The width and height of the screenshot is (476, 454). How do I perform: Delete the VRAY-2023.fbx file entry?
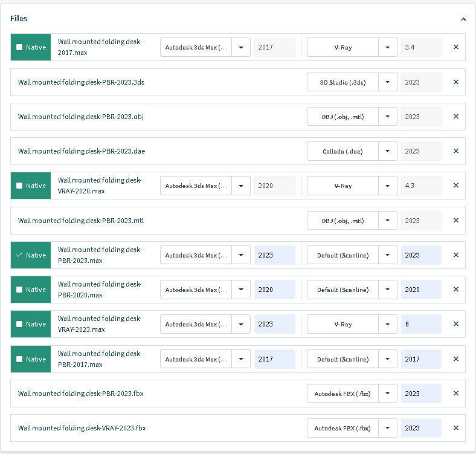click(455, 428)
